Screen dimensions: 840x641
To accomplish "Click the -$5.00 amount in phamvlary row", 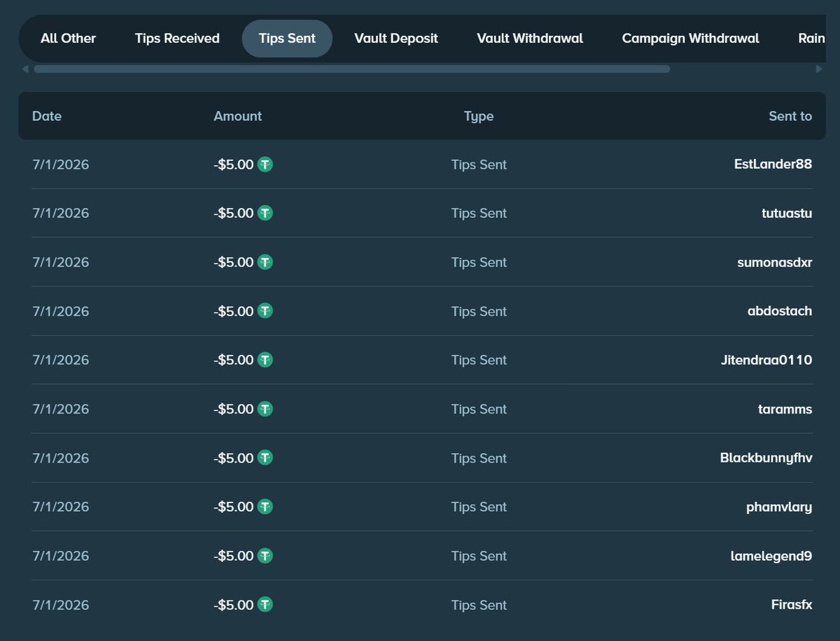I will (234, 507).
